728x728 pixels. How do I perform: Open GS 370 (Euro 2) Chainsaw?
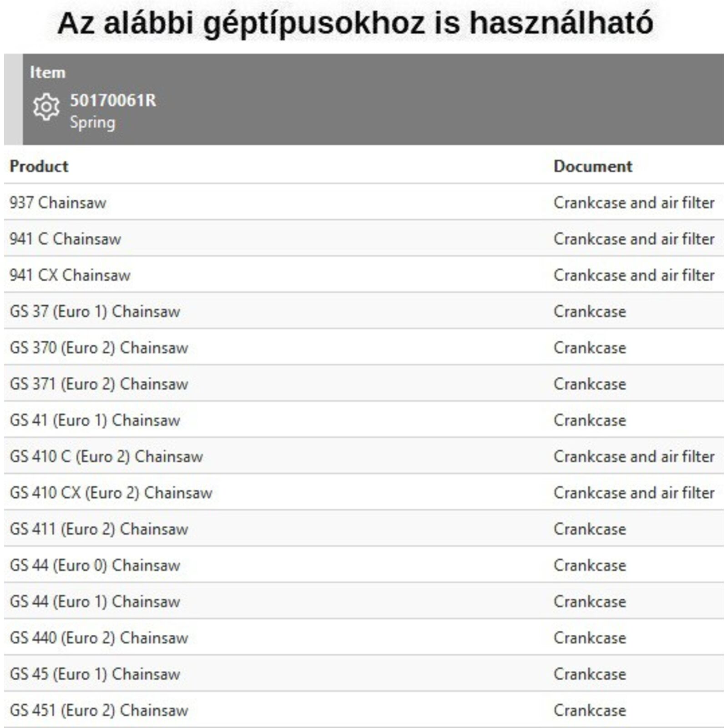99,348
